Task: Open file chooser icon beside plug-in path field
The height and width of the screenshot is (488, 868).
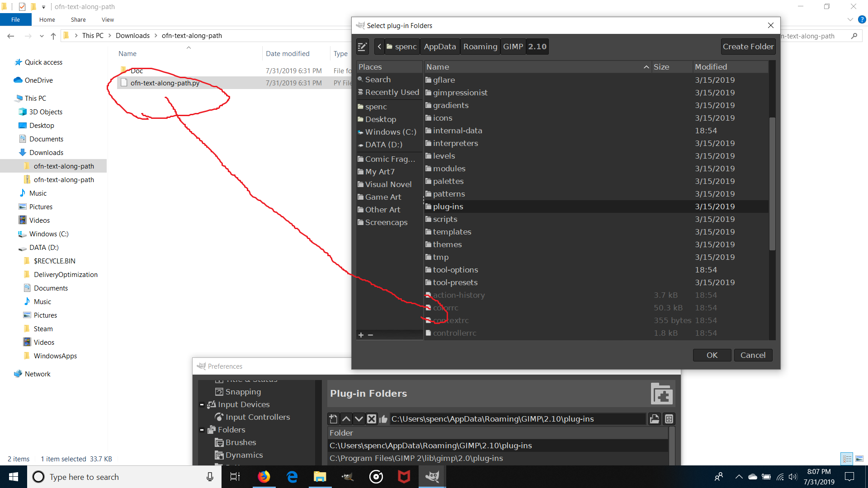Action: point(654,419)
